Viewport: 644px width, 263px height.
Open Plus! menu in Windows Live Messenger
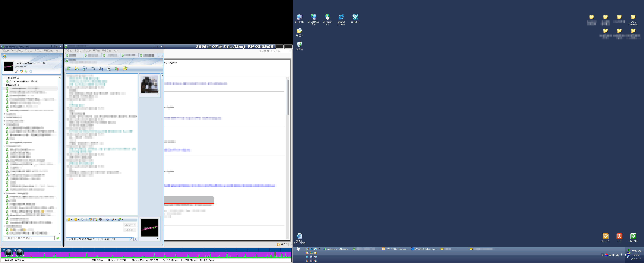coord(57,51)
